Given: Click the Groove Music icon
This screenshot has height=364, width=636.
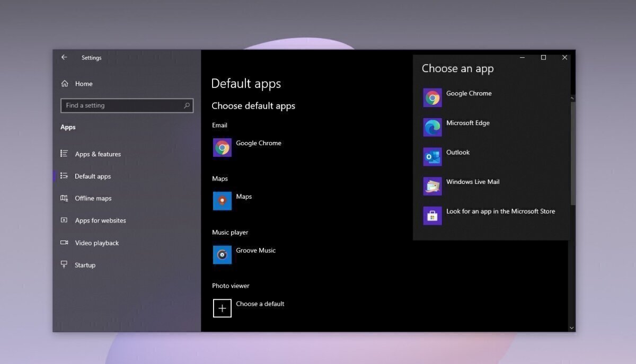Looking at the screenshot, I should 222,255.
